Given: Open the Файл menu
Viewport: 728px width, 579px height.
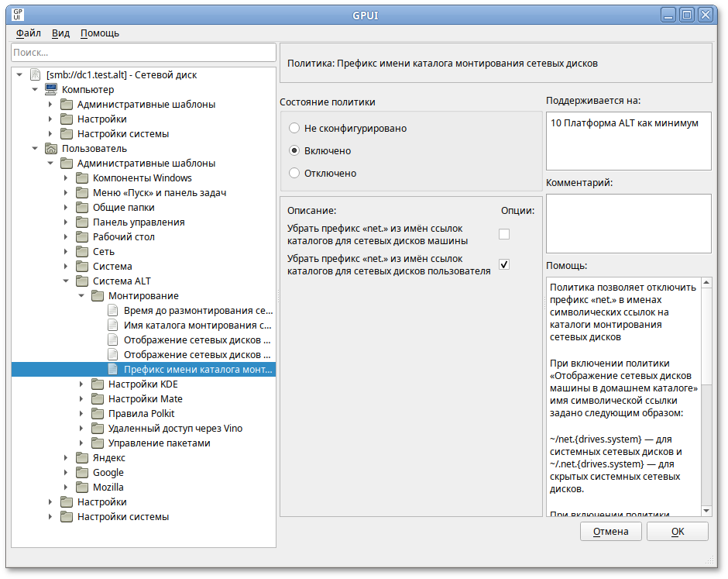Looking at the screenshot, I should click(x=29, y=33).
